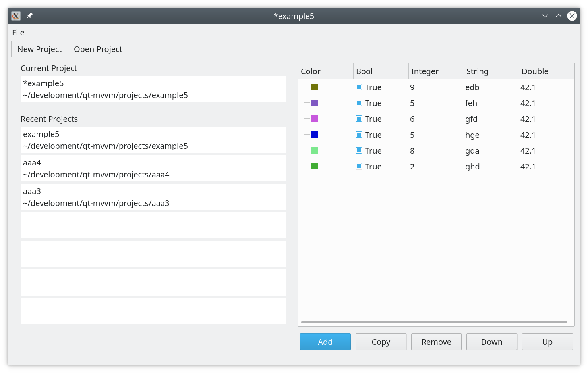Open recent project example5
588x373 pixels.
(153, 140)
